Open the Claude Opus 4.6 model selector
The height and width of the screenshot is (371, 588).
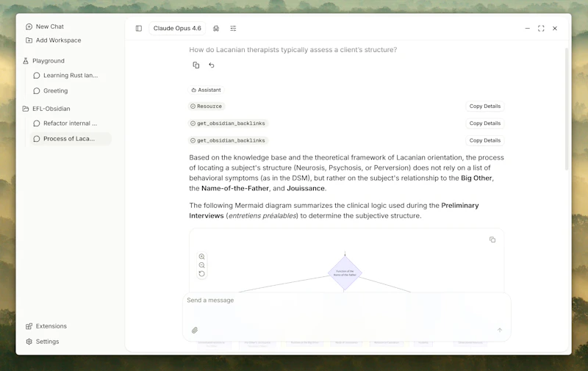pos(177,29)
